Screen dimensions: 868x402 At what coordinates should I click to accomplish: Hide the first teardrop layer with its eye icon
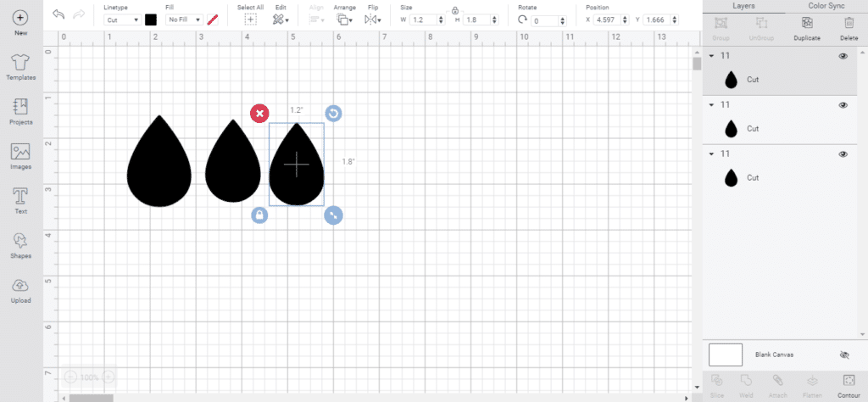pos(843,57)
